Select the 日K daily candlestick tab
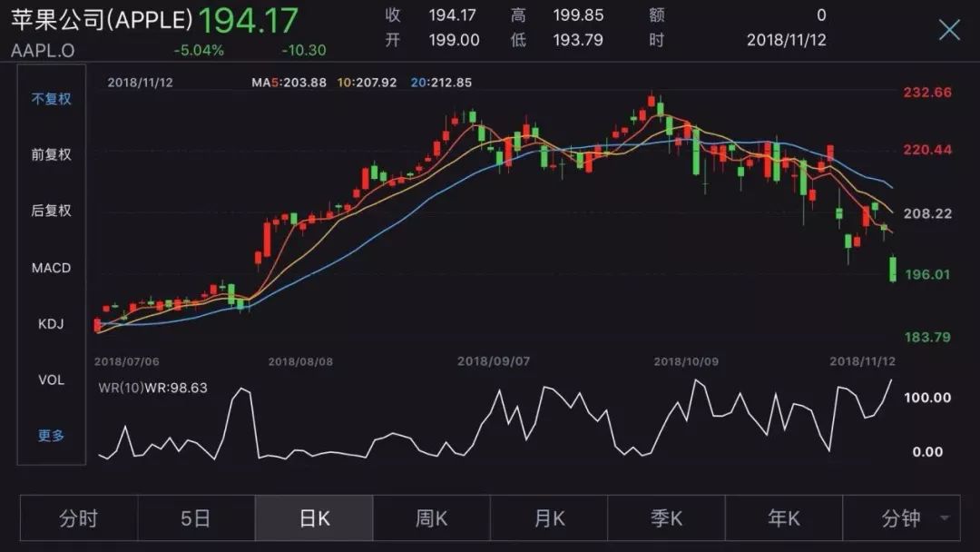The width and height of the screenshot is (980, 552). (314, 518)
